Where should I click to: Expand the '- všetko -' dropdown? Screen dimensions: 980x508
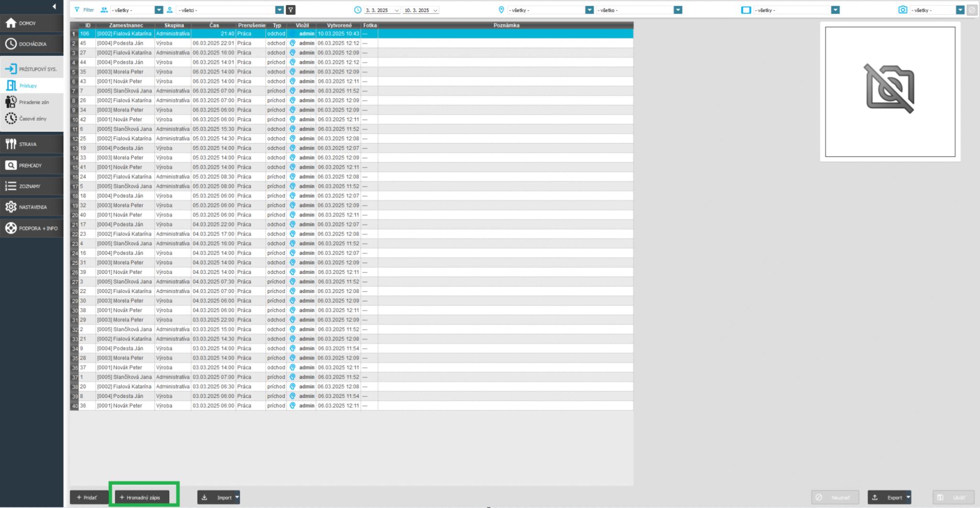pyautogui.click(x=678, y=10)
